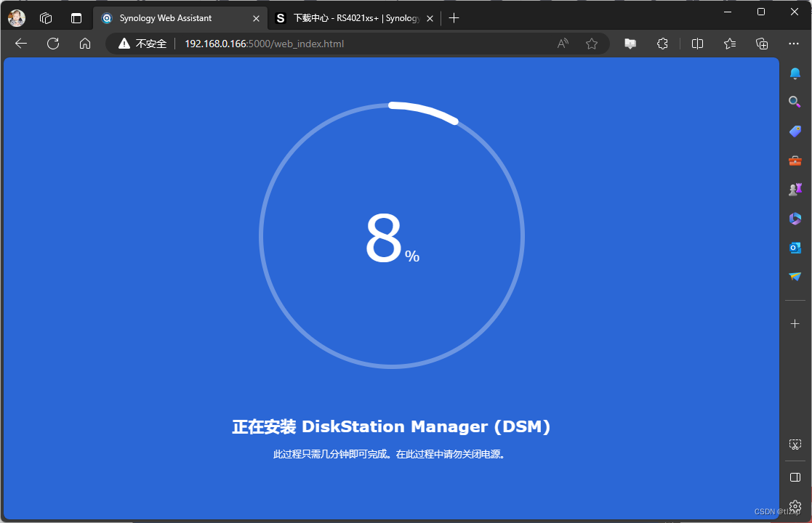This screenshot has width=812, height=523.
Task: Open the sidebar Search icon
Action: coord(795,102)
